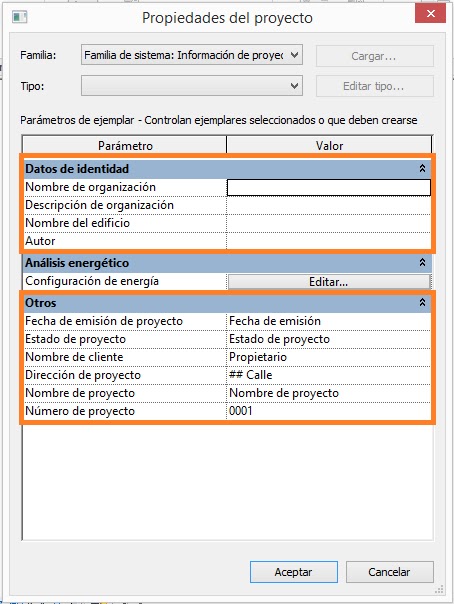Click the Nombre del edificio value field
454x604 pixels.
[x=329, y=223]
